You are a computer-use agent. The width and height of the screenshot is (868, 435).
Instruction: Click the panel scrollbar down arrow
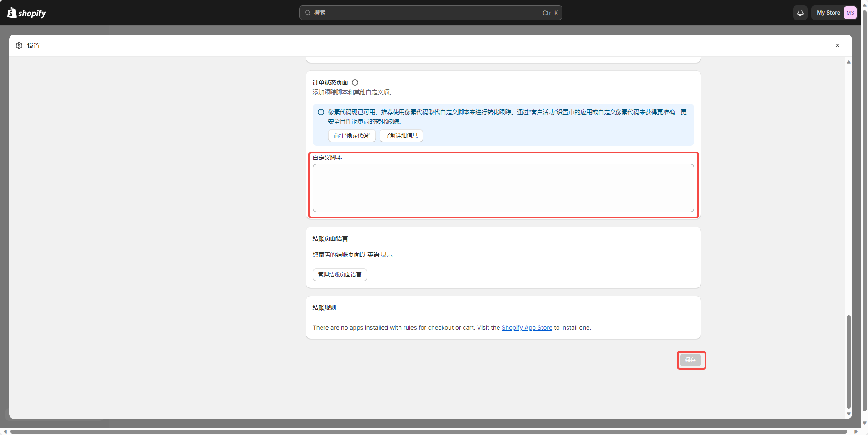[x=848, y=414]
